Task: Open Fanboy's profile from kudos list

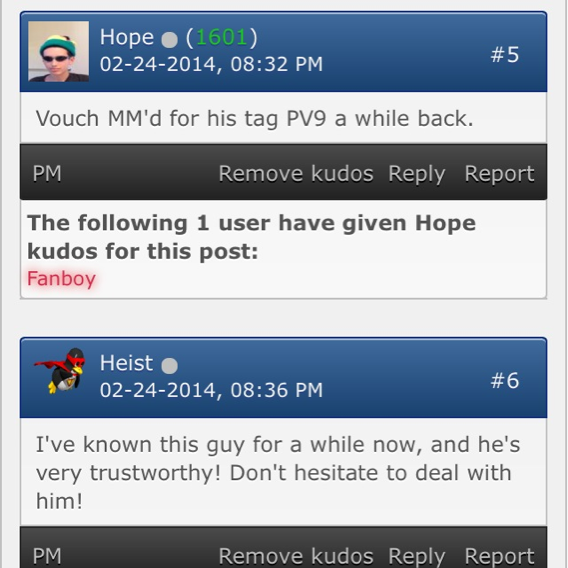Action: coord(61,278)
